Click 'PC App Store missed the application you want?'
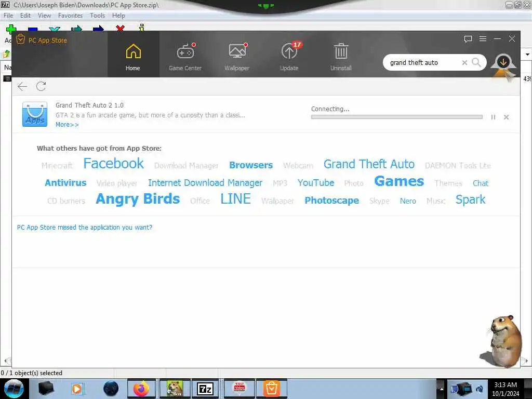Viewport: 532px width, 399px height. [x=85, y=228]
